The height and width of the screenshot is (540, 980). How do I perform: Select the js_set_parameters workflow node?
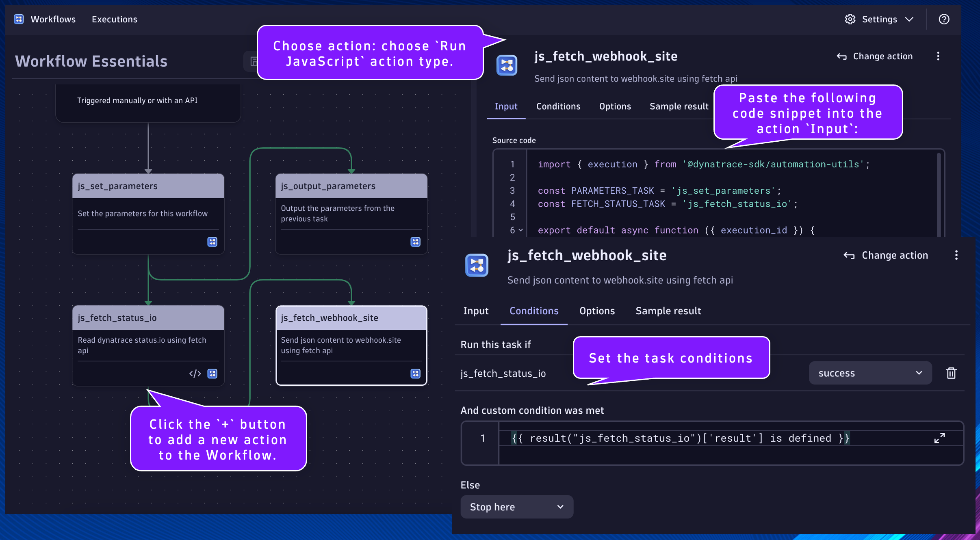click(x=148, y=214)
